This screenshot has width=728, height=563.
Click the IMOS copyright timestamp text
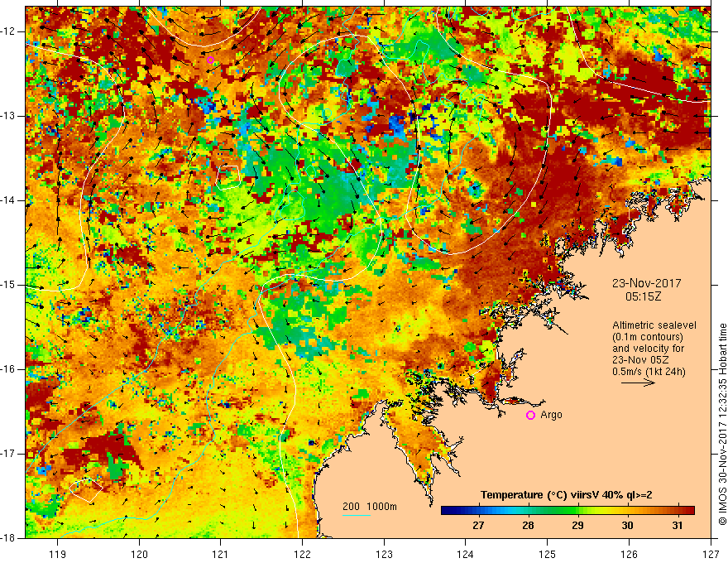point(722,424)
